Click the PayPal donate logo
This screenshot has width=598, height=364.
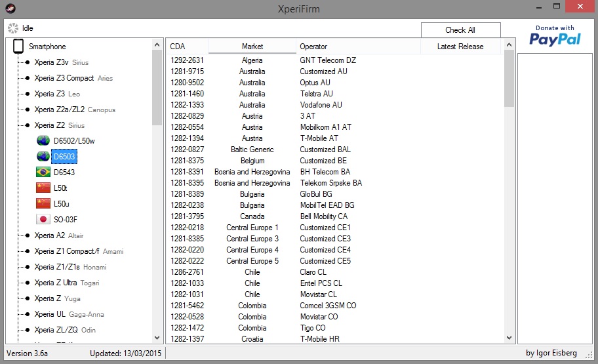555,35
